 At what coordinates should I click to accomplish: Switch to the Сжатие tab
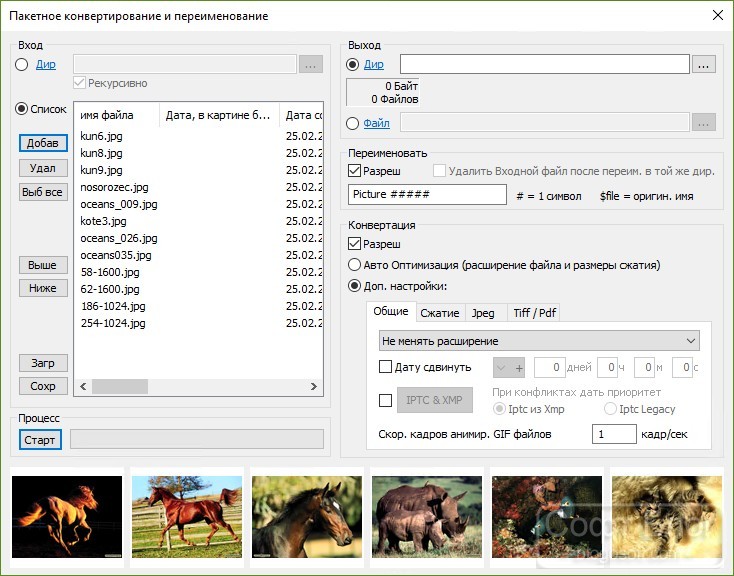coord(440,313)
